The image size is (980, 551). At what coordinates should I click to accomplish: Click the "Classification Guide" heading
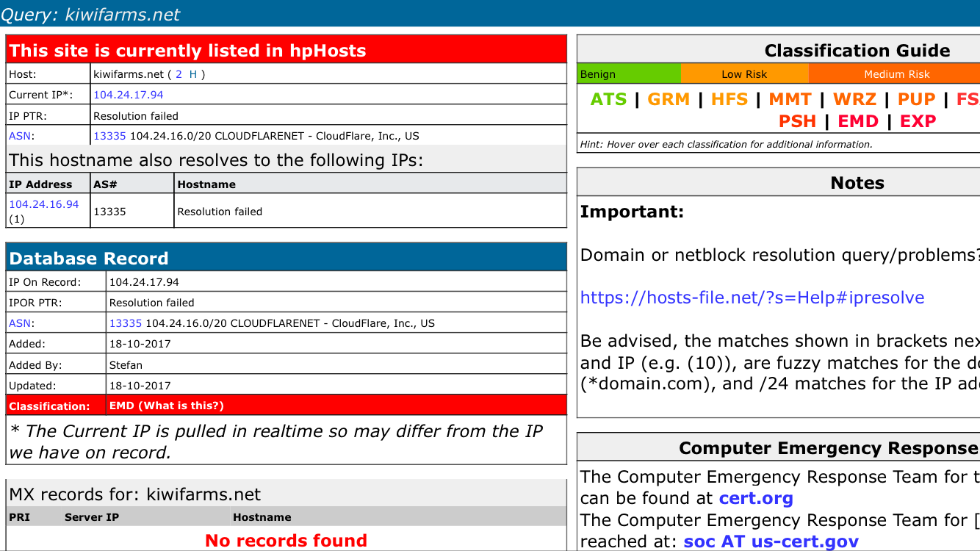point(857,51)
